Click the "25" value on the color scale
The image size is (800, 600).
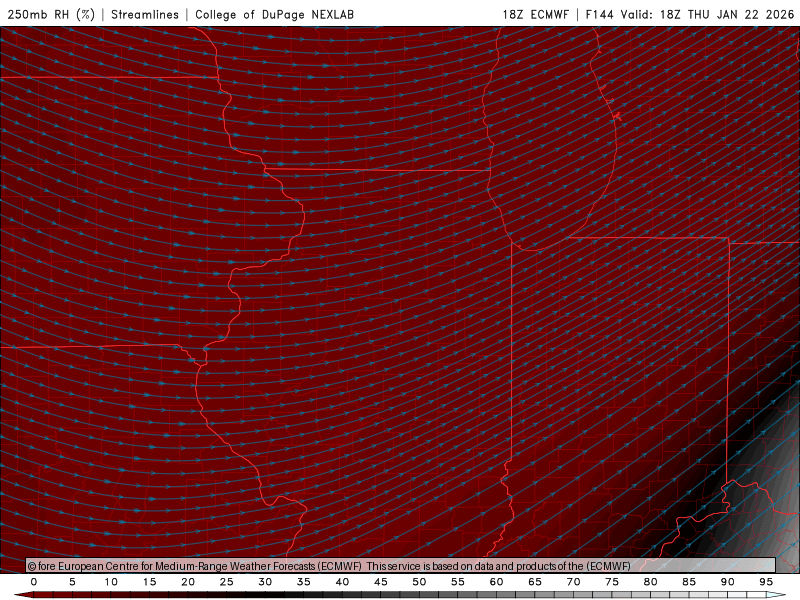(227, 582)
